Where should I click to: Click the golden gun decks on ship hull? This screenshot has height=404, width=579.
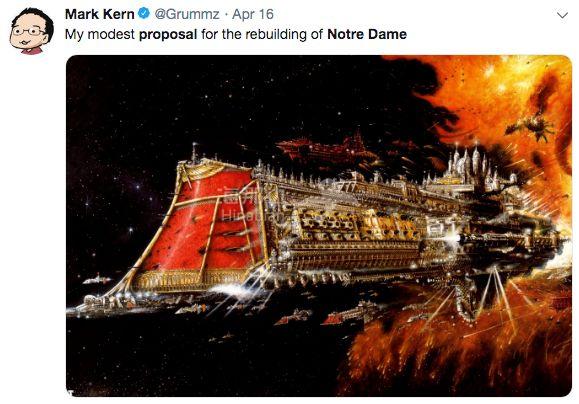pos(354,225)
